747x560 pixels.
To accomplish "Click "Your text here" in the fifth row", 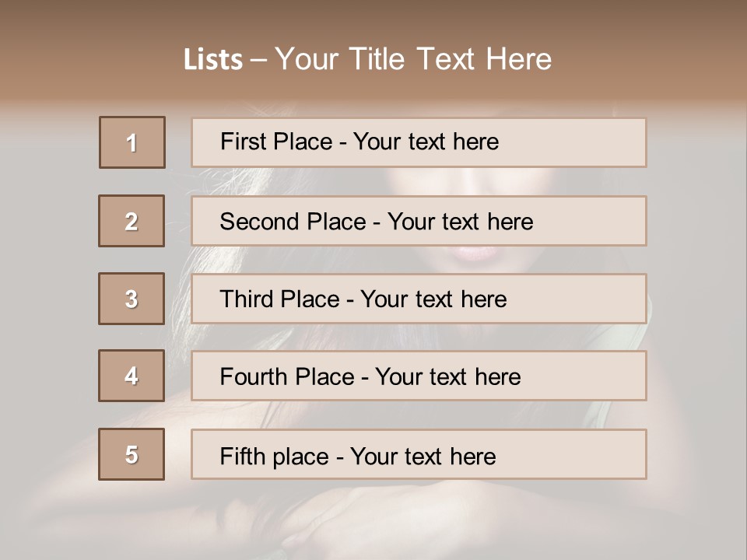I will [423, 456].
